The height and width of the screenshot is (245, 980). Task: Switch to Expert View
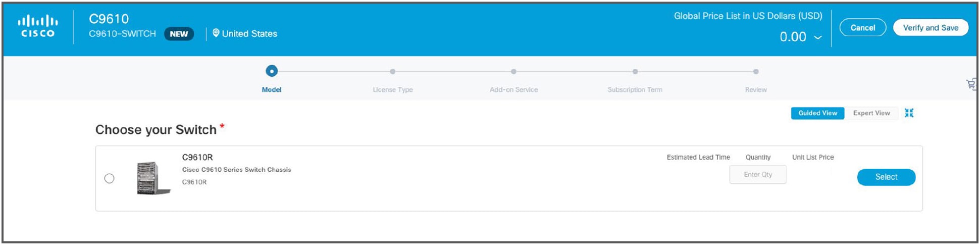tap(871, 113)
